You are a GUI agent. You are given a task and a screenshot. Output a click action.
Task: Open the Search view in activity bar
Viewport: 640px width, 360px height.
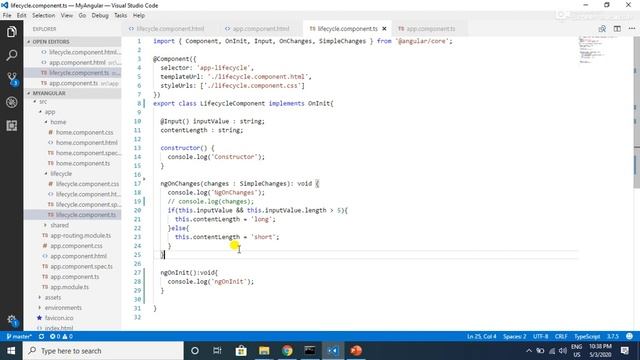(x=11, y=55)
